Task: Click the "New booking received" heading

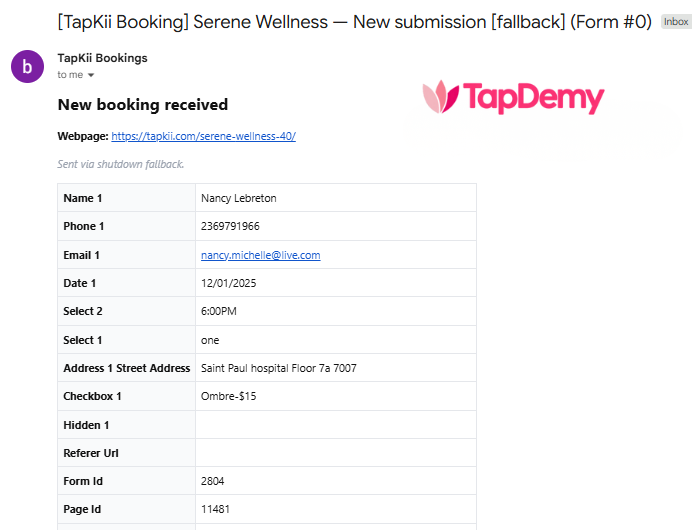Action: click(x=143, y=104)
